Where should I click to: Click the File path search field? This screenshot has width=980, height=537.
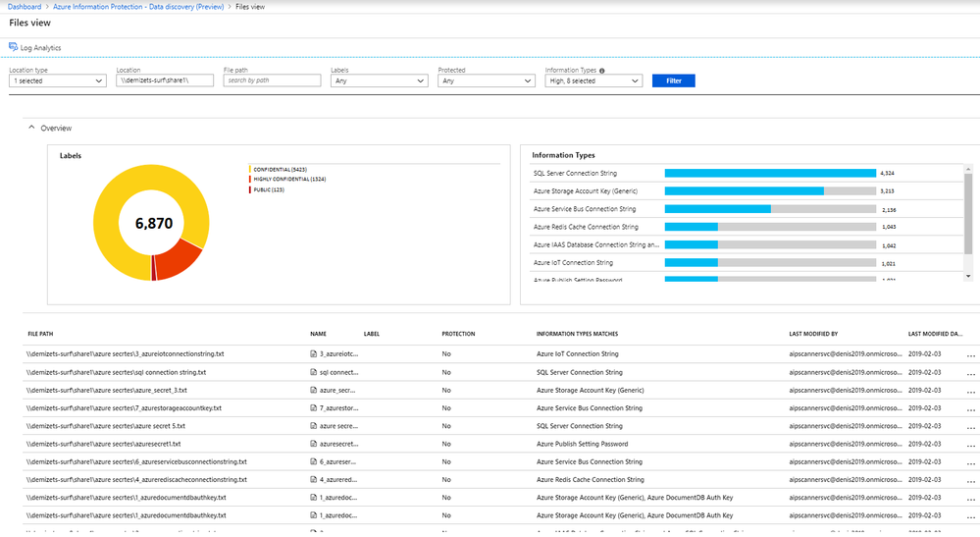pyautogui.click(x=272, y=81)
